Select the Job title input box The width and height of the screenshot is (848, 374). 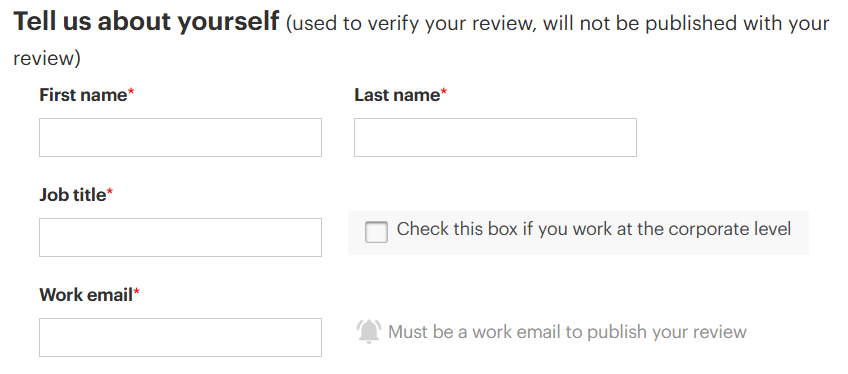tap(181, 237)
